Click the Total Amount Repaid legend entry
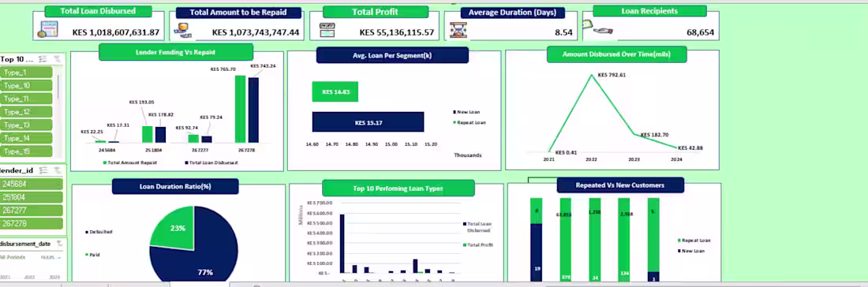This screenshot has height=287, width=868. point(130,162)
